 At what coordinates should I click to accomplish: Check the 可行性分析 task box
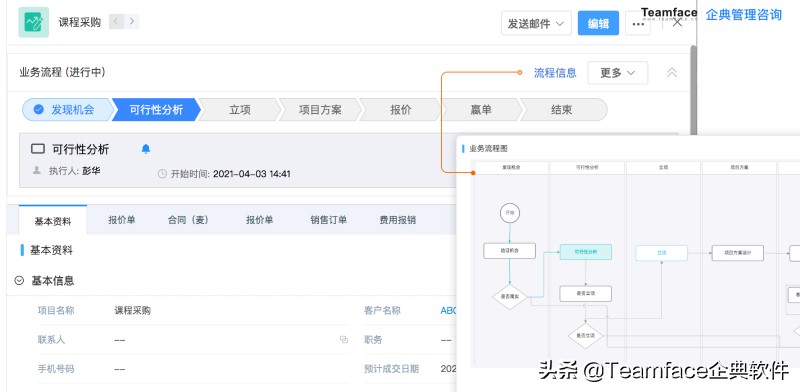[38, 149]
